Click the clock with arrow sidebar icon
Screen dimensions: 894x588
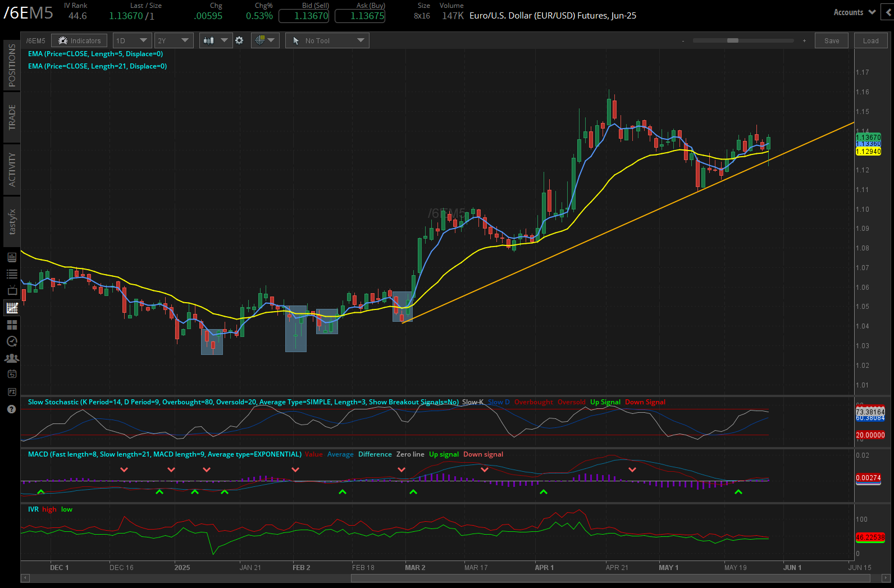(12, 341)
